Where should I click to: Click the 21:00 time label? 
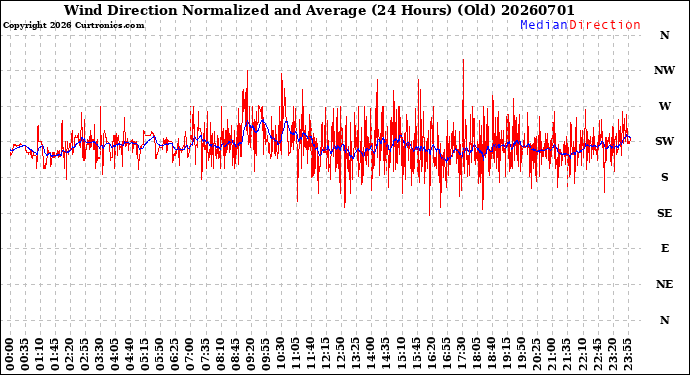(x=551, y=354)
